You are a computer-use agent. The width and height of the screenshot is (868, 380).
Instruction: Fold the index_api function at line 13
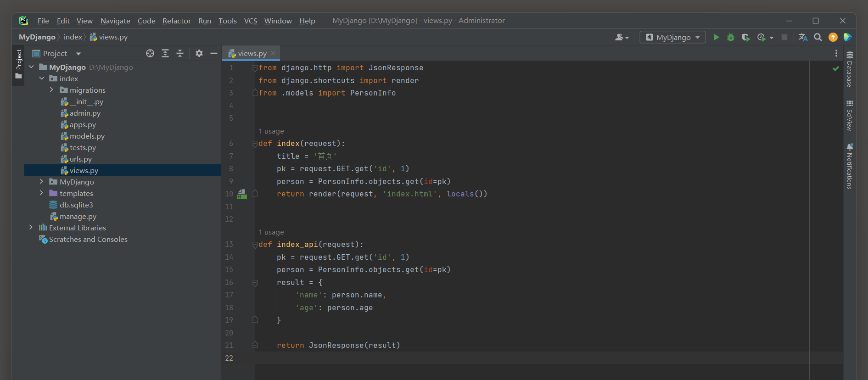[255, 245]
